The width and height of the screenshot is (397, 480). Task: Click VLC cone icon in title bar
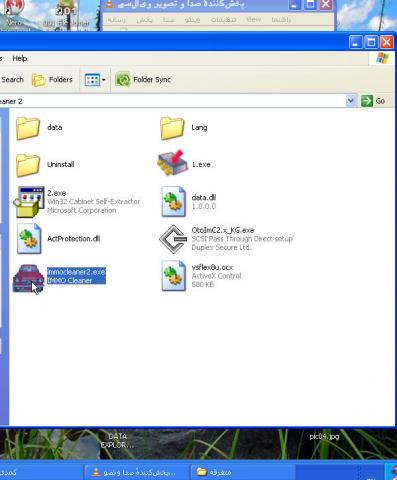point(109,4)
